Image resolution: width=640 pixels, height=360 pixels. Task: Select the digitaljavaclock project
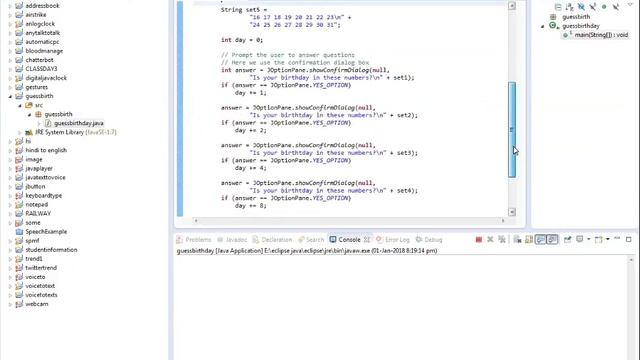(46, 78)
